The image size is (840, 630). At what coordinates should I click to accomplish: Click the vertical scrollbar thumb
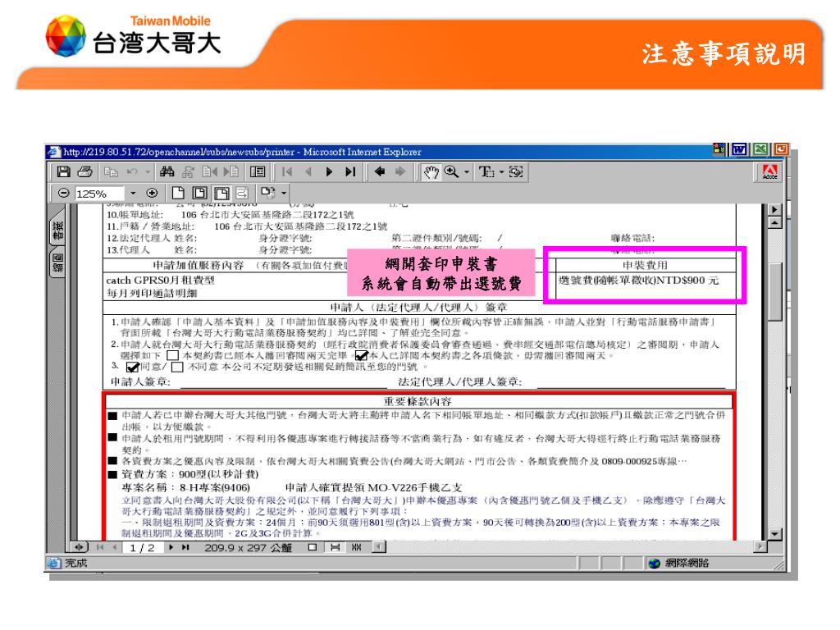pos(774,291)
